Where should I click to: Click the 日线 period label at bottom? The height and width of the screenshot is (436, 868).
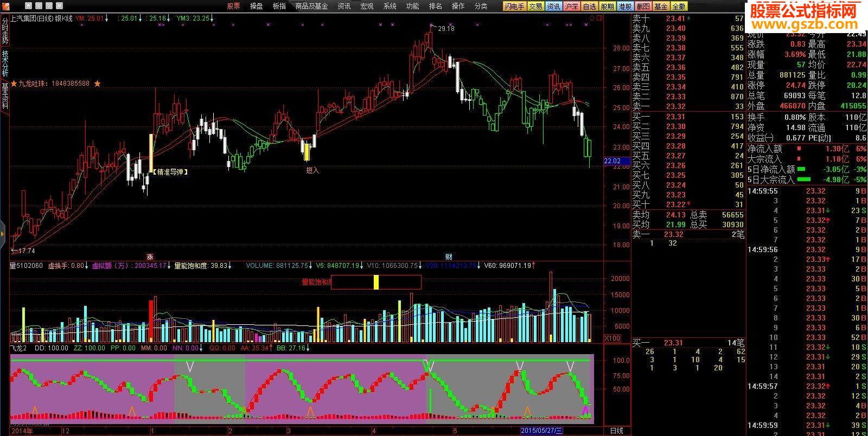[616, 431]
